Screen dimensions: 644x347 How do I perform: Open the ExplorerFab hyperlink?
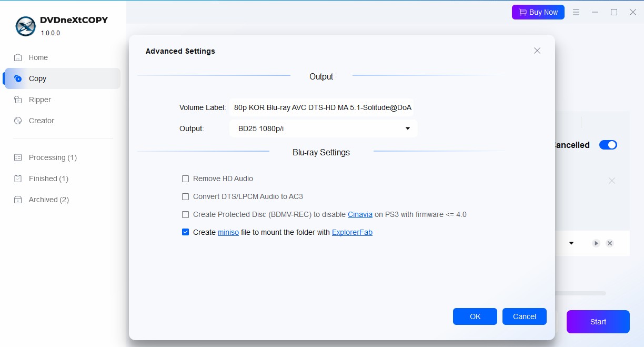pyautogui.click(x=352, y=232)
